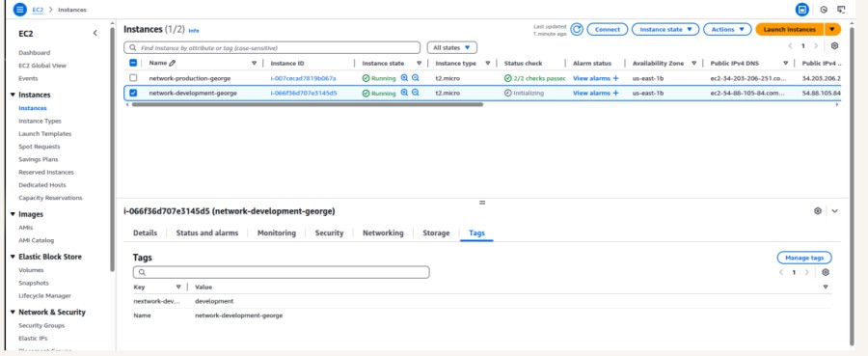Switch to the Storage tab
This screenshot has height=356, width=868.
tap(436, 233)
